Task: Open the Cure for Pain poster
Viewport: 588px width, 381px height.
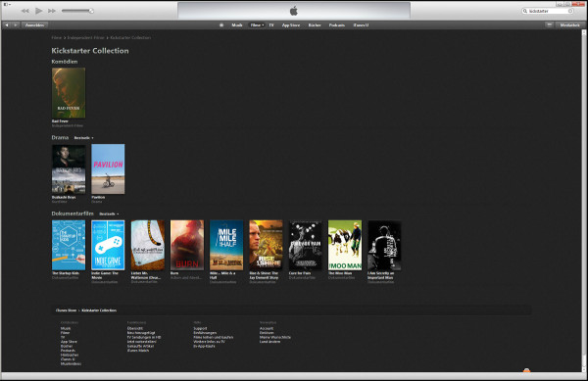Action: (305, 245)
